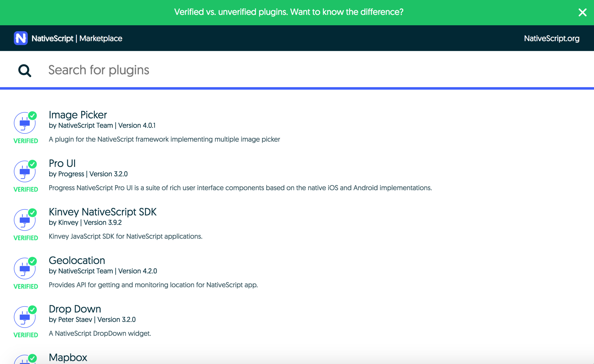Open the Drop Down plugin title

tap(75, 309)
